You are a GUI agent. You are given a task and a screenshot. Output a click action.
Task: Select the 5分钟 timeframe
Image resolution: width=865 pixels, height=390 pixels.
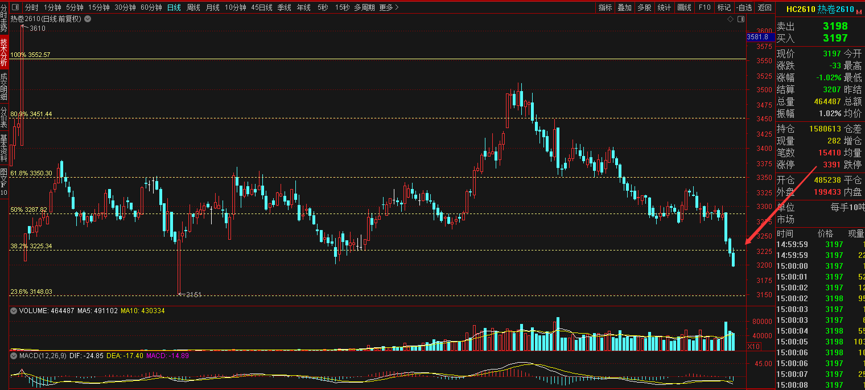[x=74, y=7]
